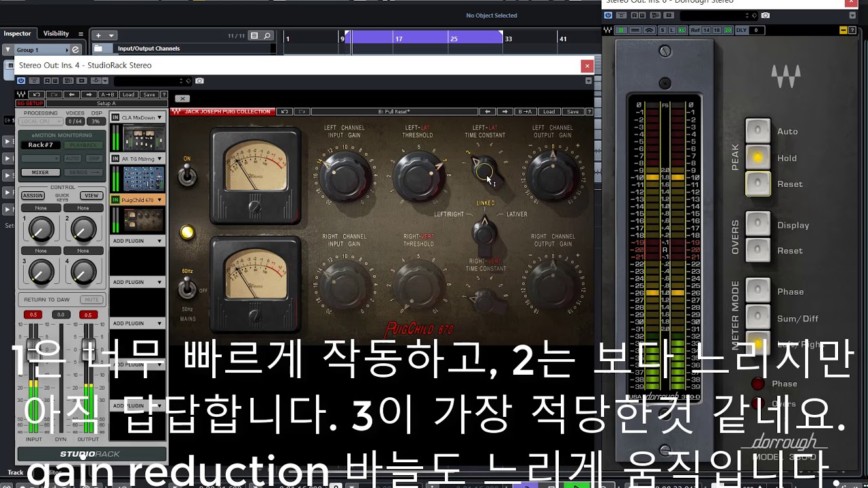This screenshot has height=488, width=868.
Task: Open CLA MixDown plugin dropdown arrow
Action: [x=160, y=118]
